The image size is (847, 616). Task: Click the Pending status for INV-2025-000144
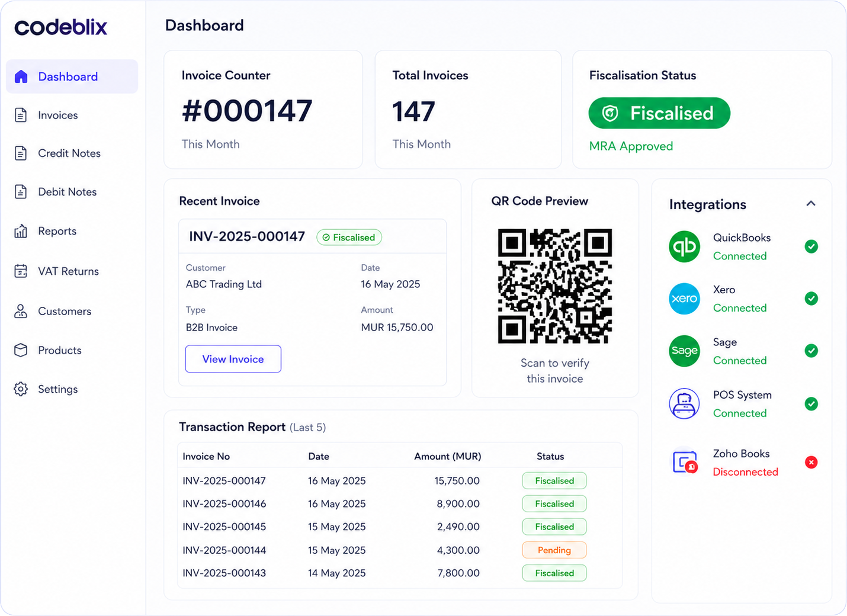[554, 550]
